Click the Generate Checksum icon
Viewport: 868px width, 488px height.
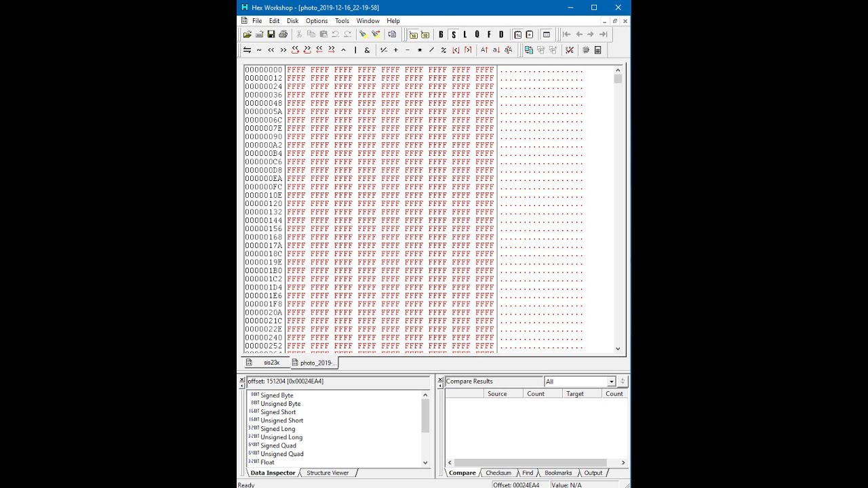click(x=570, y=50)
